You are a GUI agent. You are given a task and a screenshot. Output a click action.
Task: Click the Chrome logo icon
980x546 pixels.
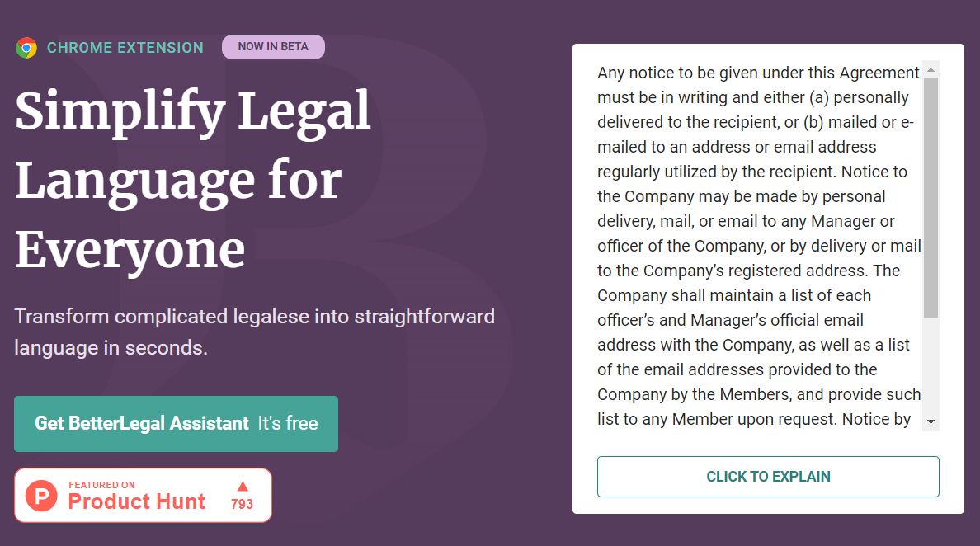(26, 48)
